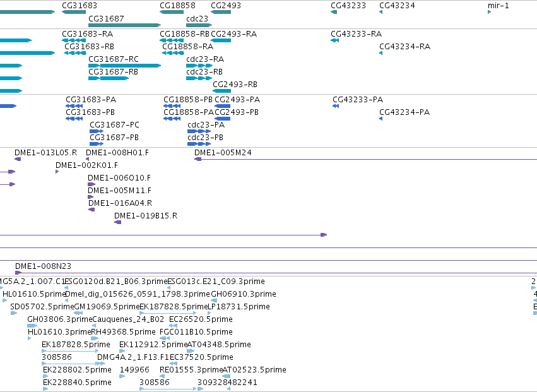Select the CG31687 gene feature bar
The width and height of the screenshot is (537, 392).
click(125, 25)
